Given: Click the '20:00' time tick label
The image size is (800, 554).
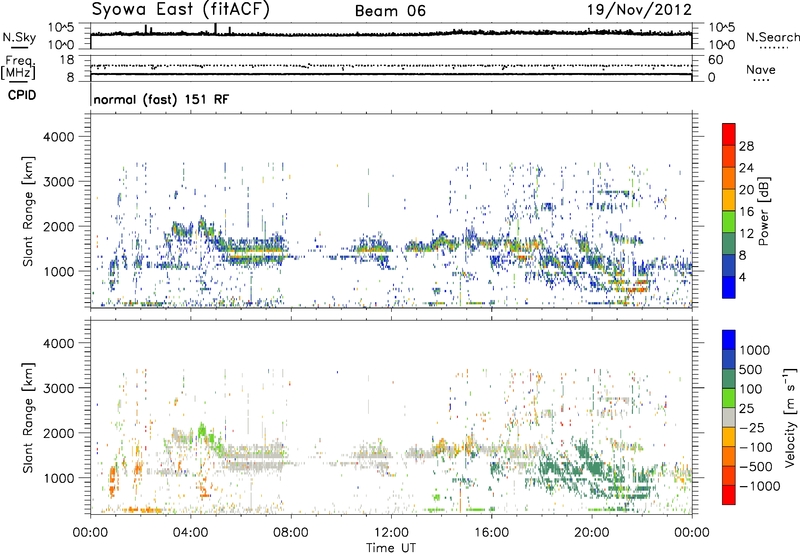Looking at the screenshot, I should point(592,533).
